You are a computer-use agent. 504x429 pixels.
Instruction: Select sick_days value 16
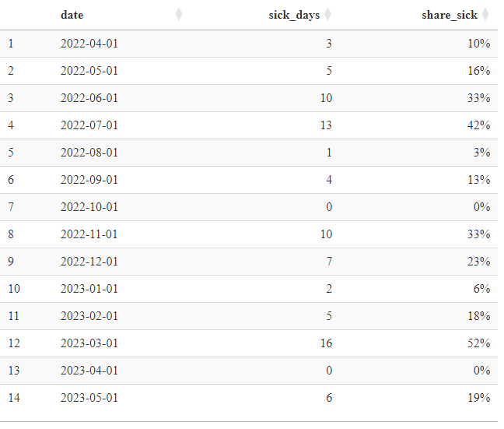coord(325,343)
